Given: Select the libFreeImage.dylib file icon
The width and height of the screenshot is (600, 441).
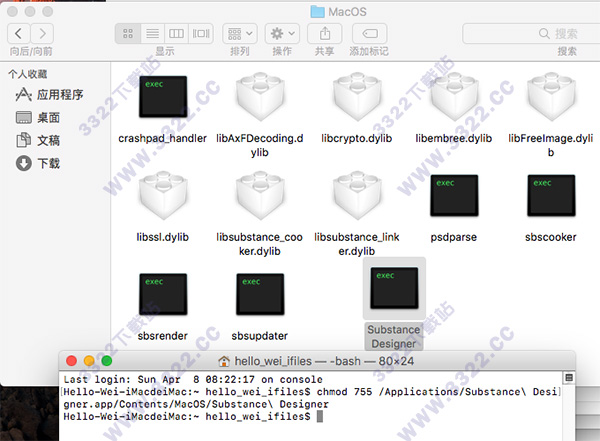Looking at the screenshot, I should tap(551, 96).
